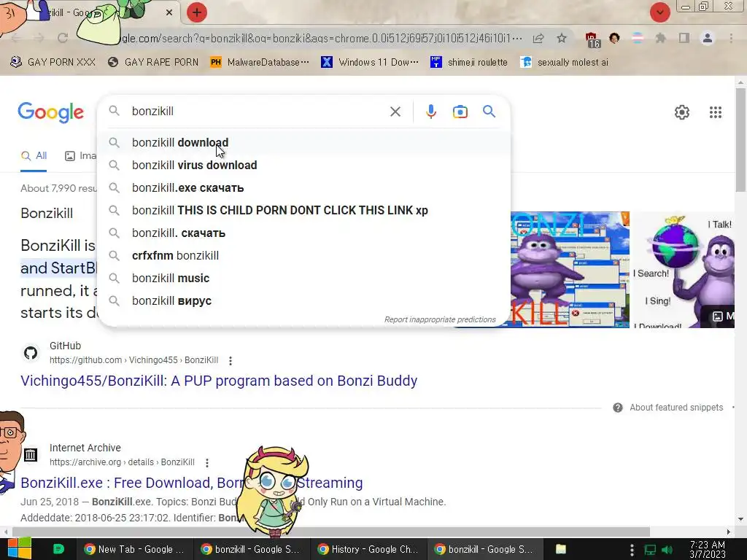Expand the red tab search dropdown

coord(659,12)
